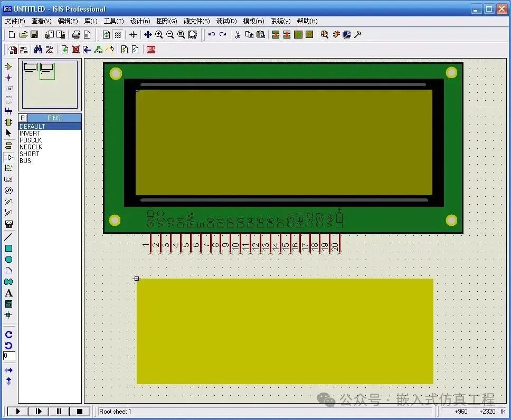This screenshot has width=511, height=420.
Task: Click the red ARES netlist icon
Action: [x=151, y=50]
